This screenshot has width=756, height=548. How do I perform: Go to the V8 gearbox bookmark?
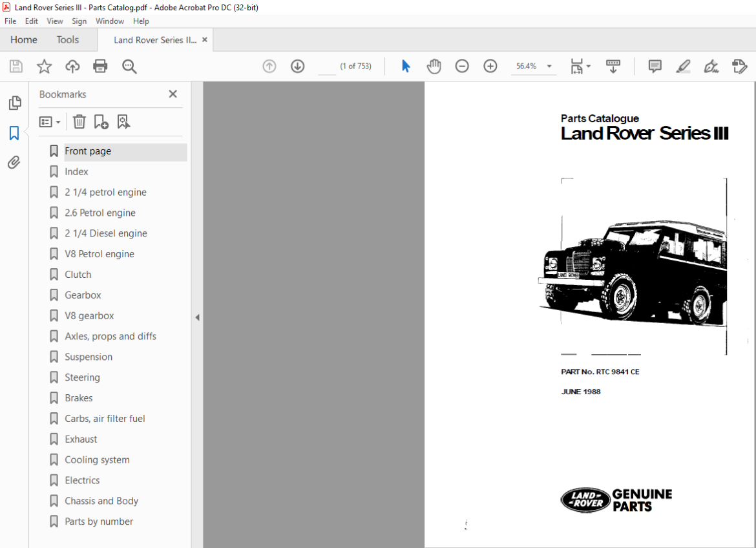pyautogui.click(x=89, y=316)
